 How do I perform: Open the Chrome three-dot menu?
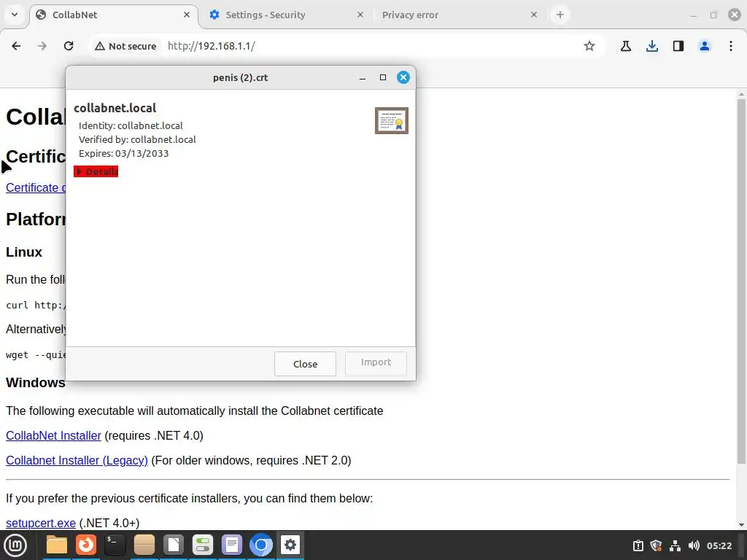coord(730,46)
